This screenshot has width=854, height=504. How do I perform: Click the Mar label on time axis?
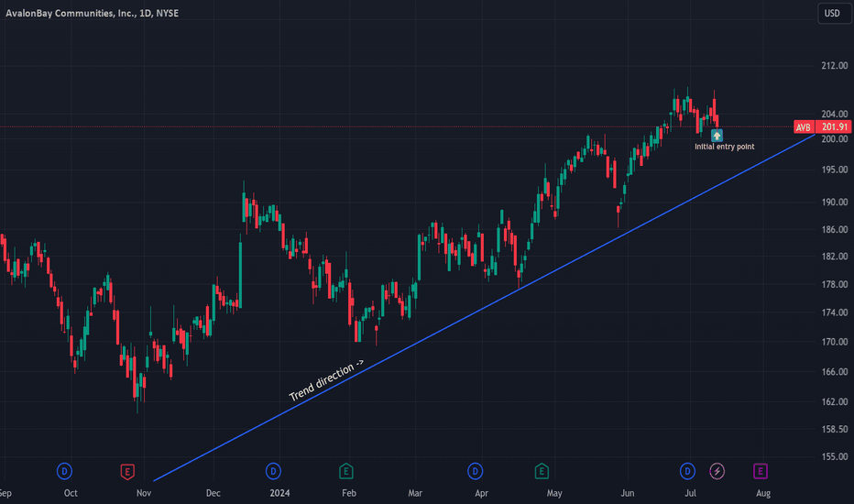415,493
